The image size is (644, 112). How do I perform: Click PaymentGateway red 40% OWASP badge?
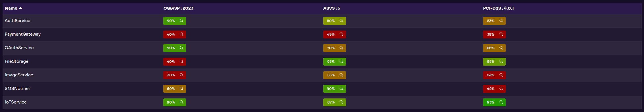(175, 34)
